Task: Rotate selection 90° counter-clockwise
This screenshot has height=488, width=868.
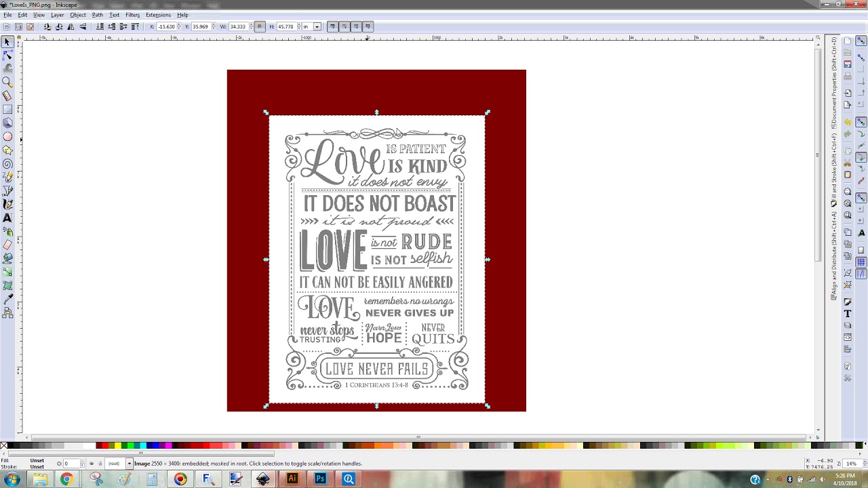Action: tap(47, 26)
